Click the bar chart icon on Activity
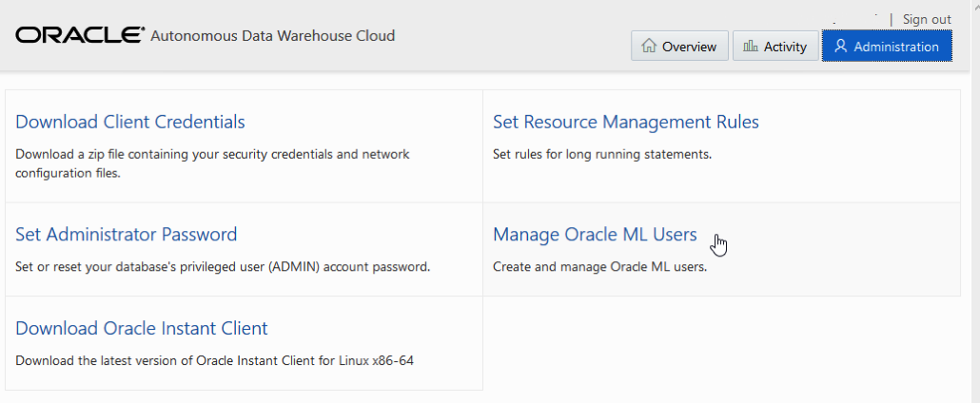The width and height of the screenshot is (980, 403). pos(751,46)
